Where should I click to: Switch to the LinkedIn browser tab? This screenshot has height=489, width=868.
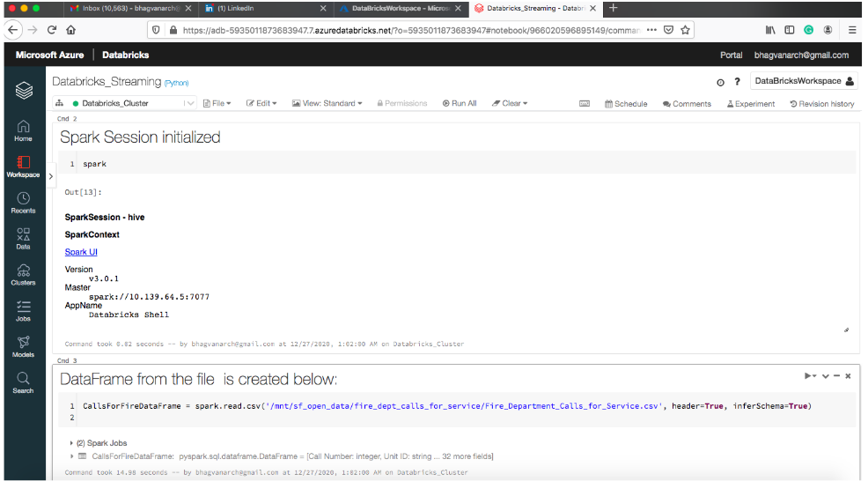coord(266,8)
